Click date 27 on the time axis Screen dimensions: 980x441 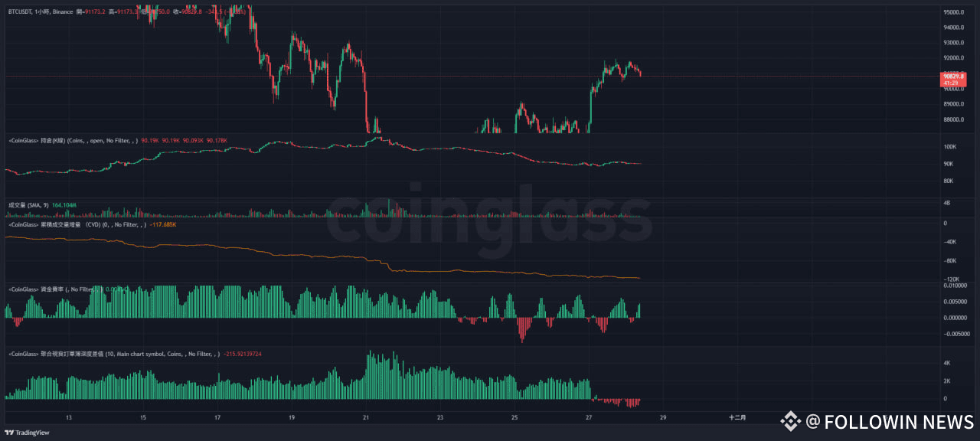[x=589, y=418]
